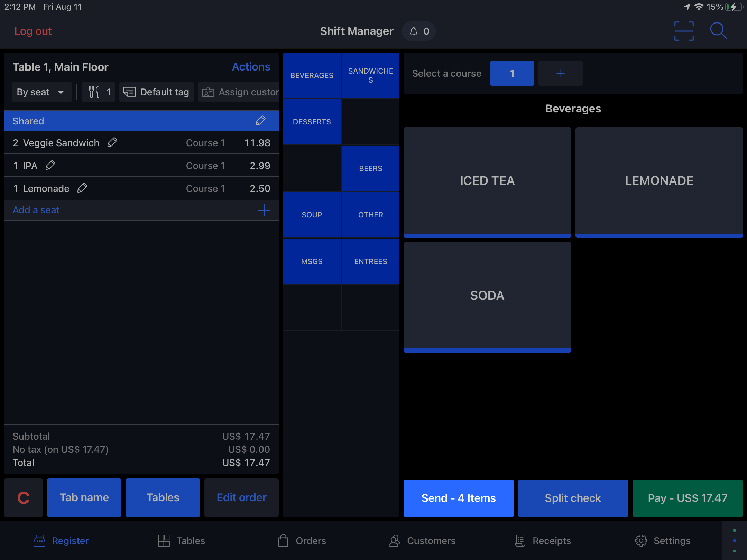
Task: Switch to the Orders tab
Action: (x=302, y=541)
